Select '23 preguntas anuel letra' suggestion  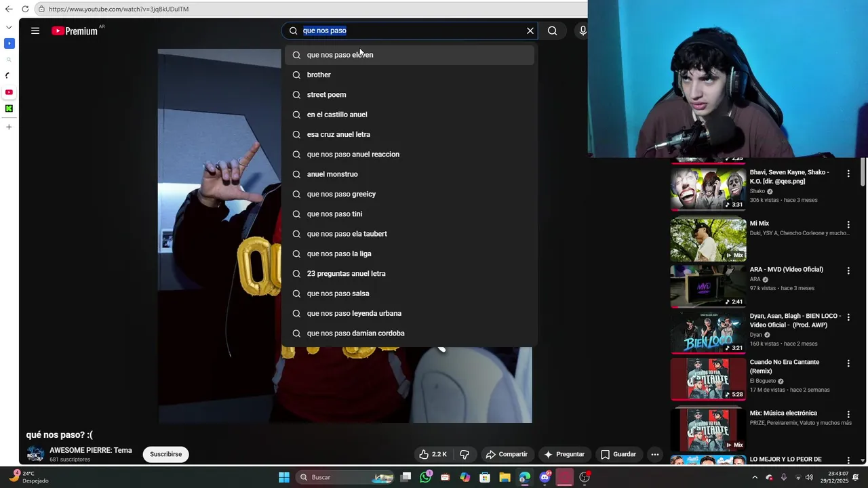pos(410,274)
